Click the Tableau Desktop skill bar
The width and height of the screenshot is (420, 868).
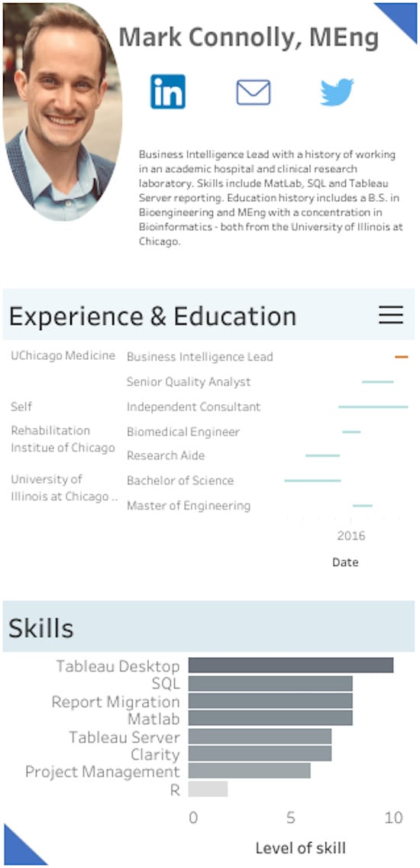click(290, 666)
